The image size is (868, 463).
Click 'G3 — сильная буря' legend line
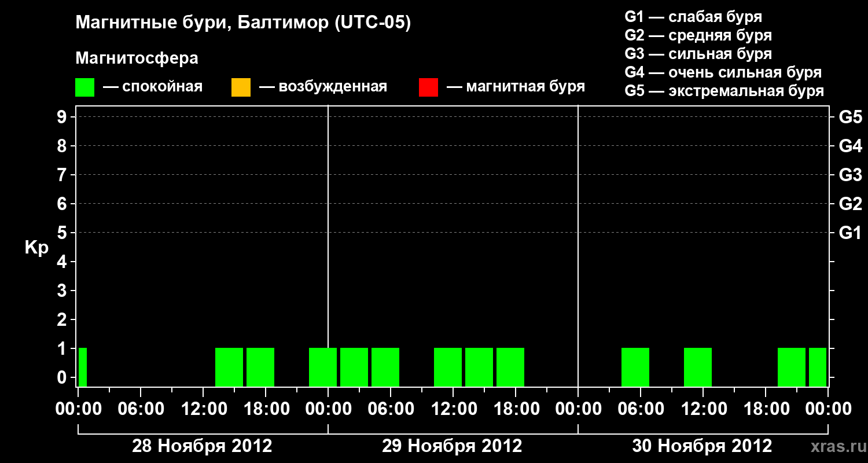tap(698, 54)
